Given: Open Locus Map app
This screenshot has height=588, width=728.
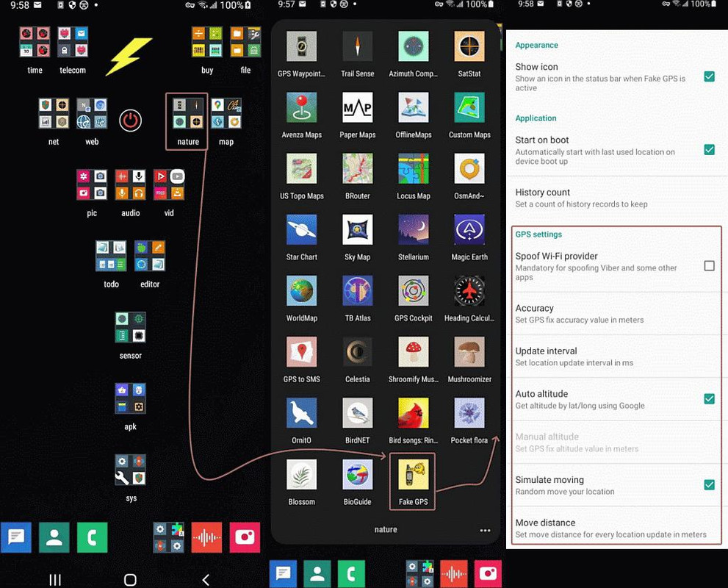Looking at the screenshot, I should pyautogui.click(x=413, y=168).
